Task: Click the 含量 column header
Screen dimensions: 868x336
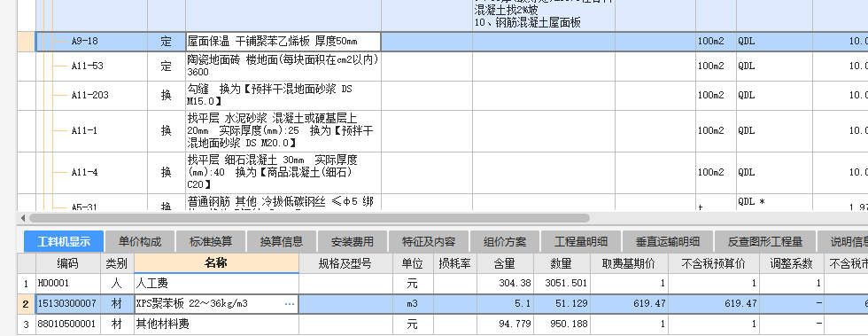Action: click(x=505, y=262)
